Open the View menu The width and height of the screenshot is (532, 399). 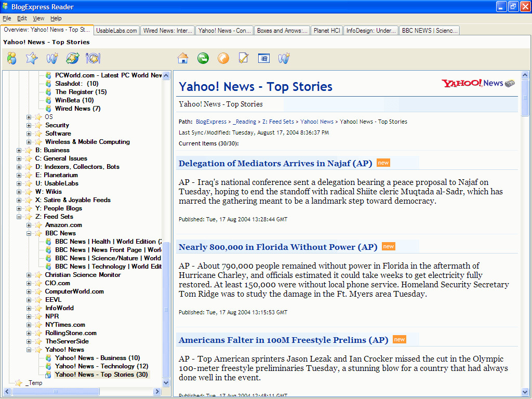[38, 18]
